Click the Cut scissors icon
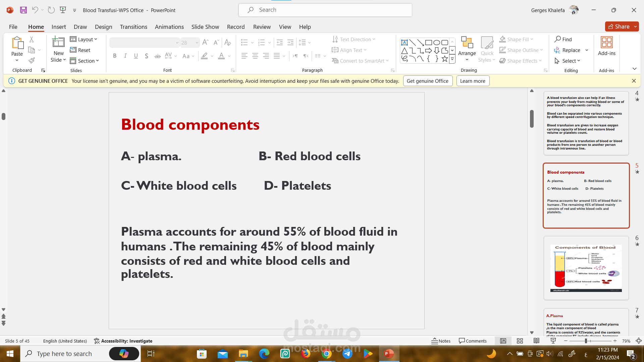Screen dimensions: 644x362 point(32,40)
